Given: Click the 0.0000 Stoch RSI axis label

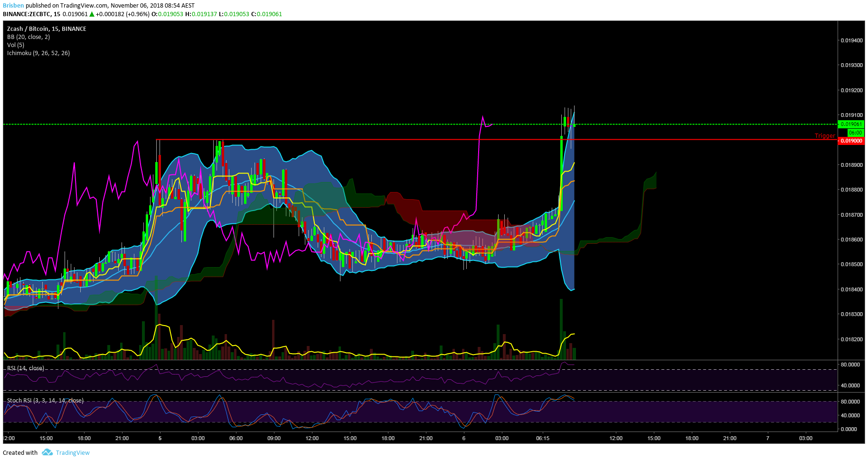Looking at the screenshot, I should pyautogui.click(x=849, y=430).
